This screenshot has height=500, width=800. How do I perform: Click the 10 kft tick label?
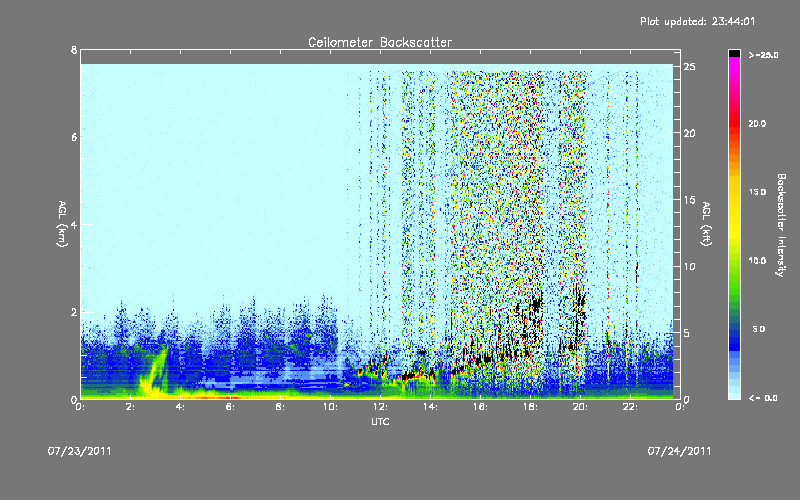pyautogui.click(x=689, y=266)
